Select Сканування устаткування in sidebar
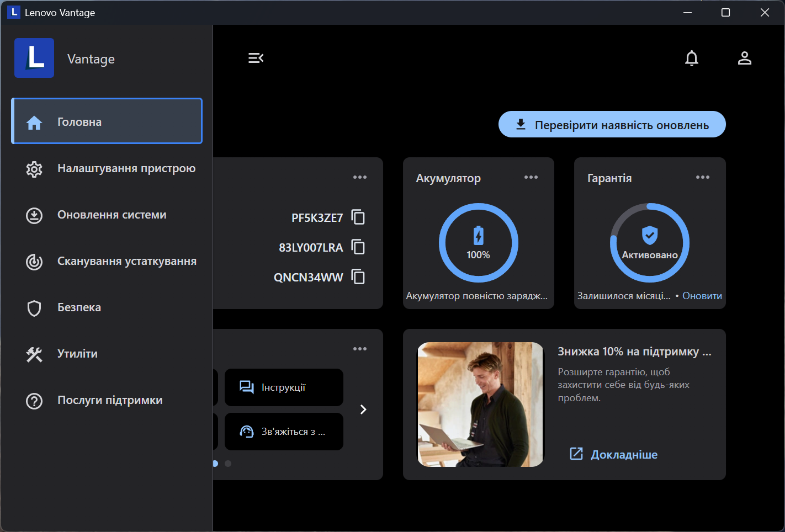The width and height of the screenshot is (785, 532). [107, 261]
